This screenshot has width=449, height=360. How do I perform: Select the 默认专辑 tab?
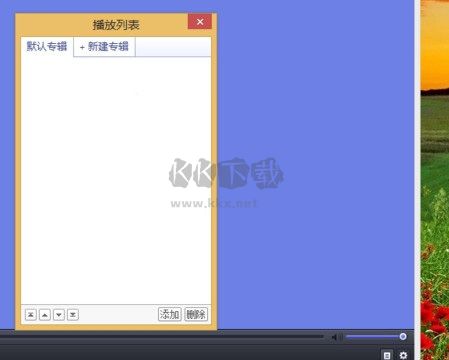47,46
